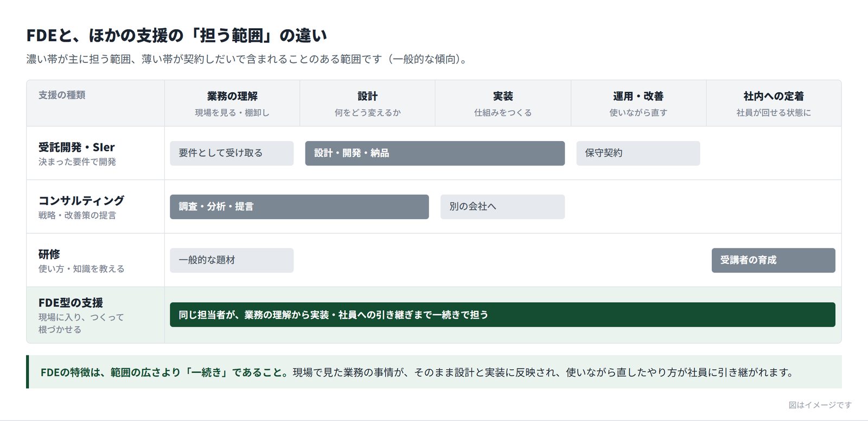
Task: Click the green bar starting with "同じ担当者が"
Action: (502, 315)
